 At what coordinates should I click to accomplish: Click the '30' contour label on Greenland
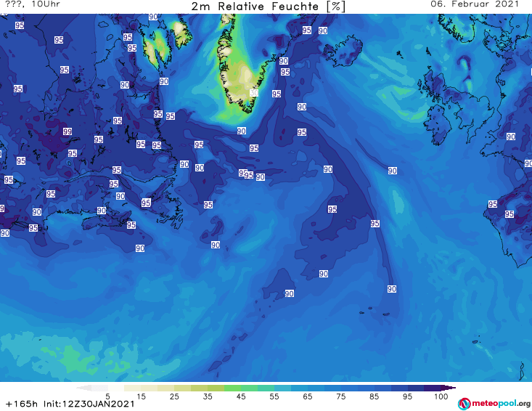point(254,93)
